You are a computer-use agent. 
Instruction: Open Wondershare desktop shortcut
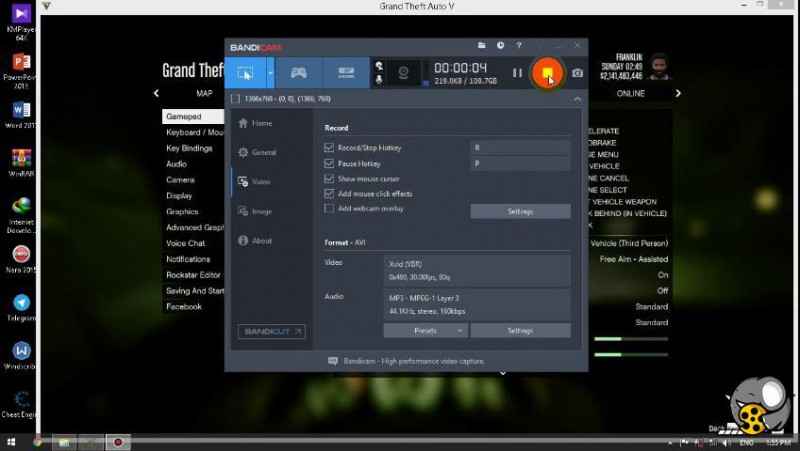click(21, 356)
